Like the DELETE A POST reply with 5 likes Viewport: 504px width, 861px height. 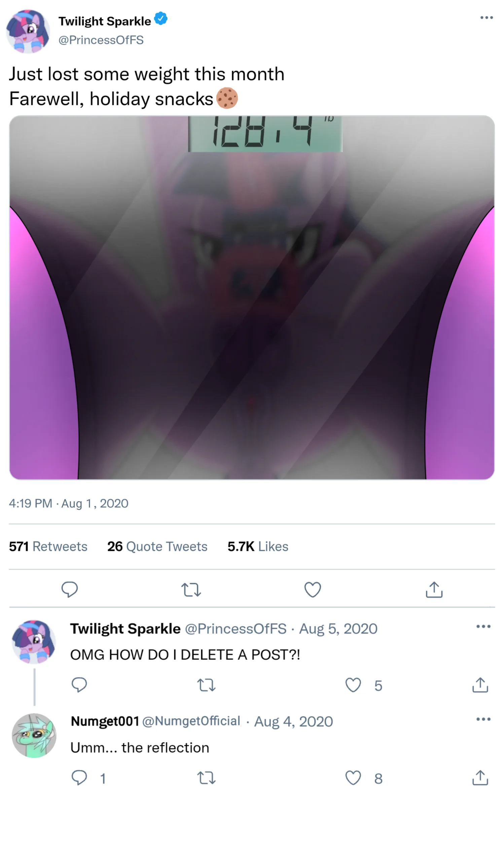[353, 685]
